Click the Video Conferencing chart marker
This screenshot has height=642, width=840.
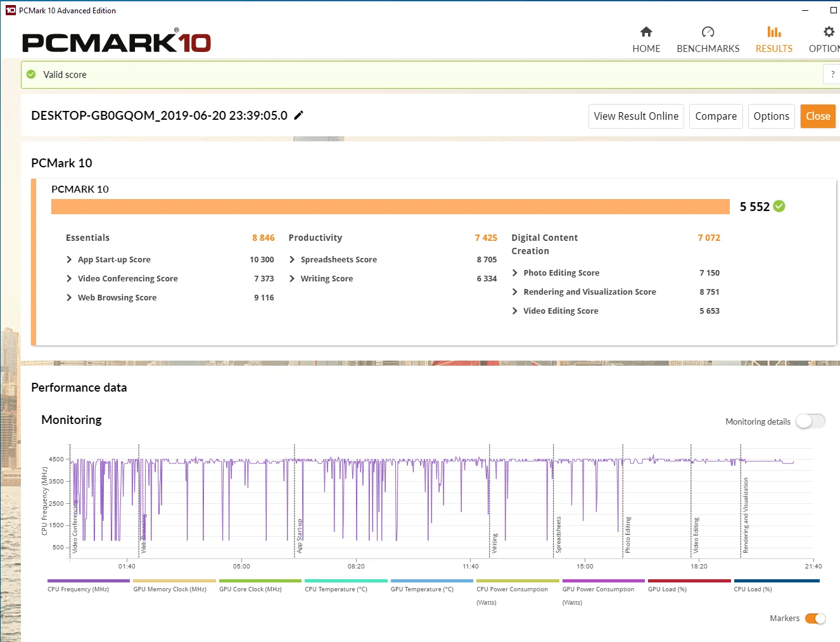pos(75,527)
